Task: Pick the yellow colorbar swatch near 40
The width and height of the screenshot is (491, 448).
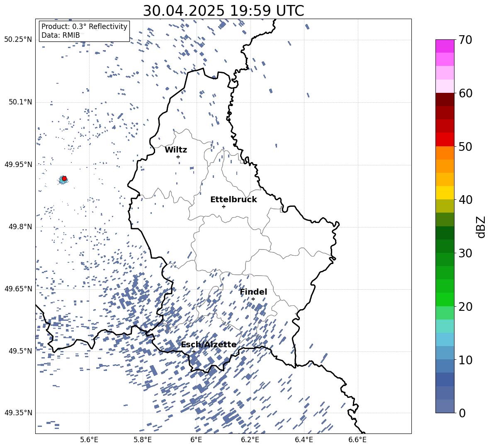Action: coord(445,193)
